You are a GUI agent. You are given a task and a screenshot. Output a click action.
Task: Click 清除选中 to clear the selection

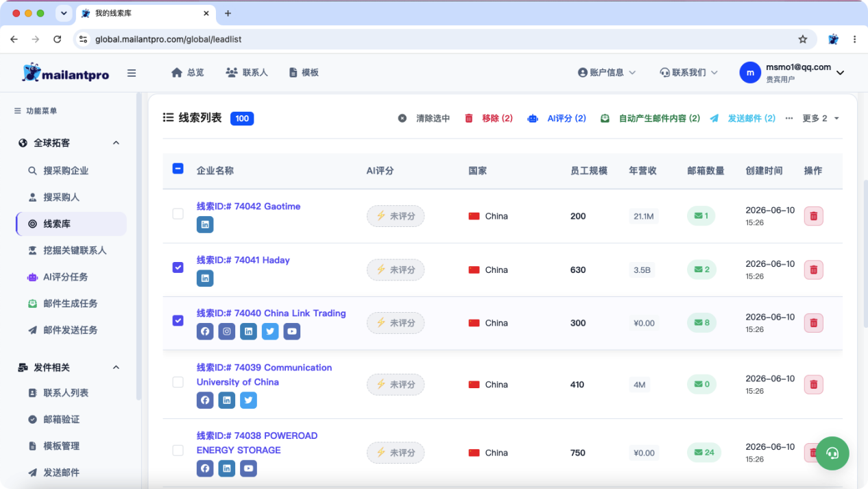pyautogui.click(x=424, y=119)
